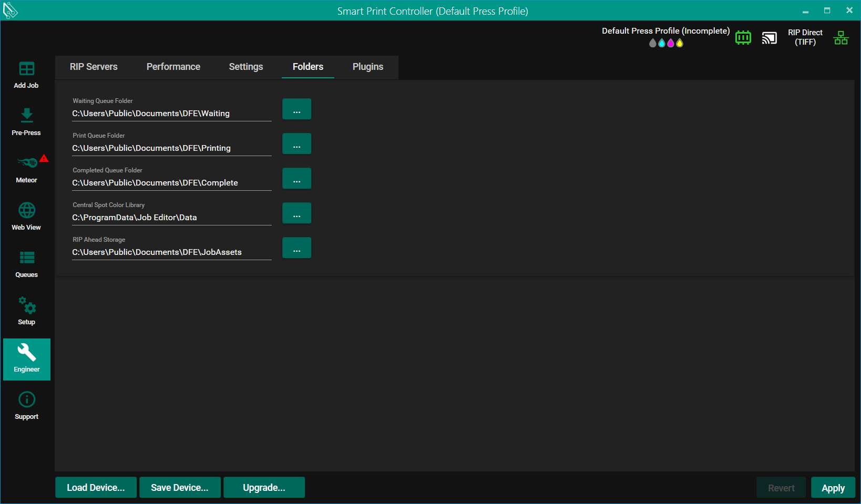
Task: Open the Plugins tab
Action: (367, 67)
